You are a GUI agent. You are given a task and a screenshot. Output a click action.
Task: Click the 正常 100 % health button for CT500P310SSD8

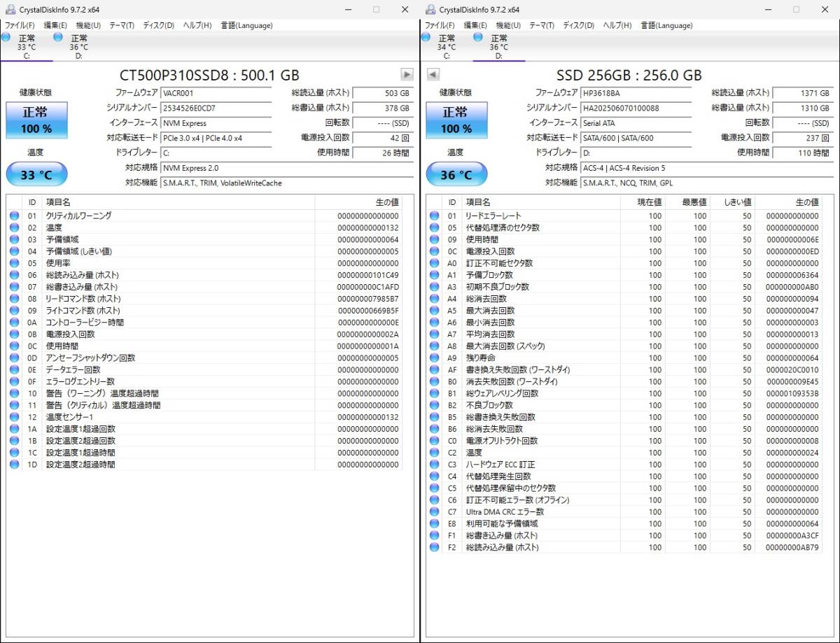(x=36, y=120)
